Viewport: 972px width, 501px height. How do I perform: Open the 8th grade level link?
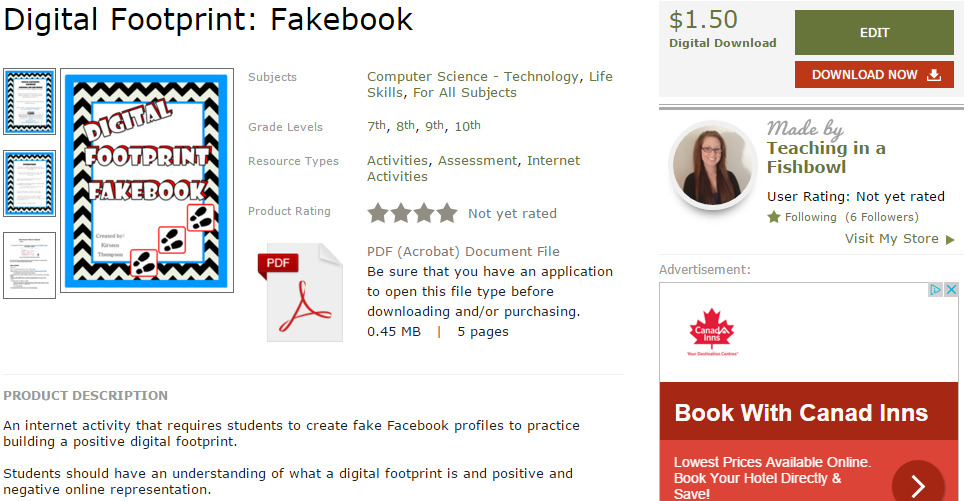tap(405, 126)
